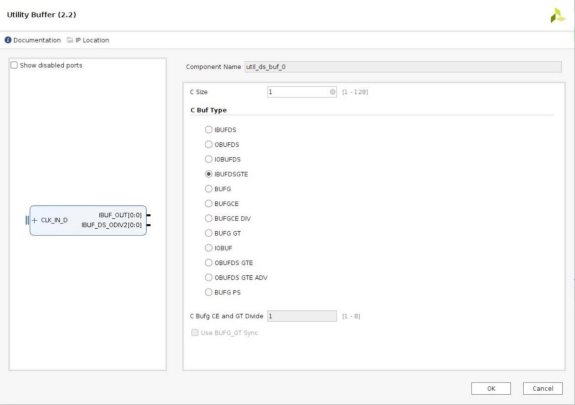This screenshot has width=575, height=405.
Task: Open the Documentation info icon
Action: pos(8,40)
